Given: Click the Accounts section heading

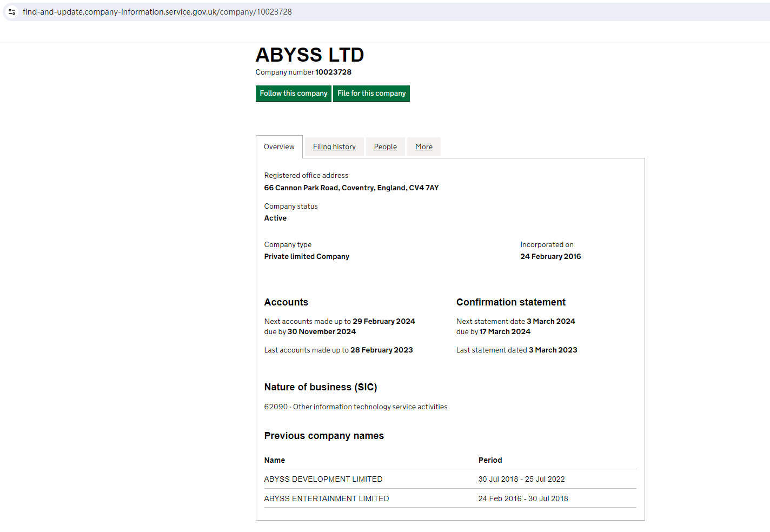Looking at the screenshot, I should pyautogui.click(x=286, y=302).
